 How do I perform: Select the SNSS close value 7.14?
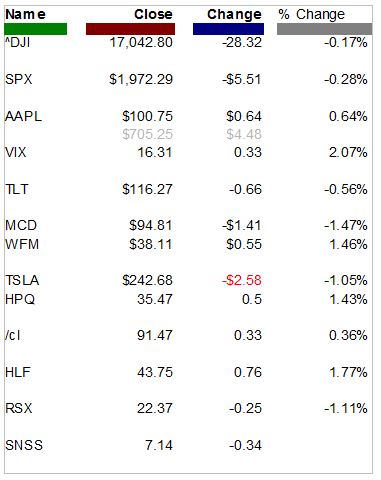click(x=159, y=445)
